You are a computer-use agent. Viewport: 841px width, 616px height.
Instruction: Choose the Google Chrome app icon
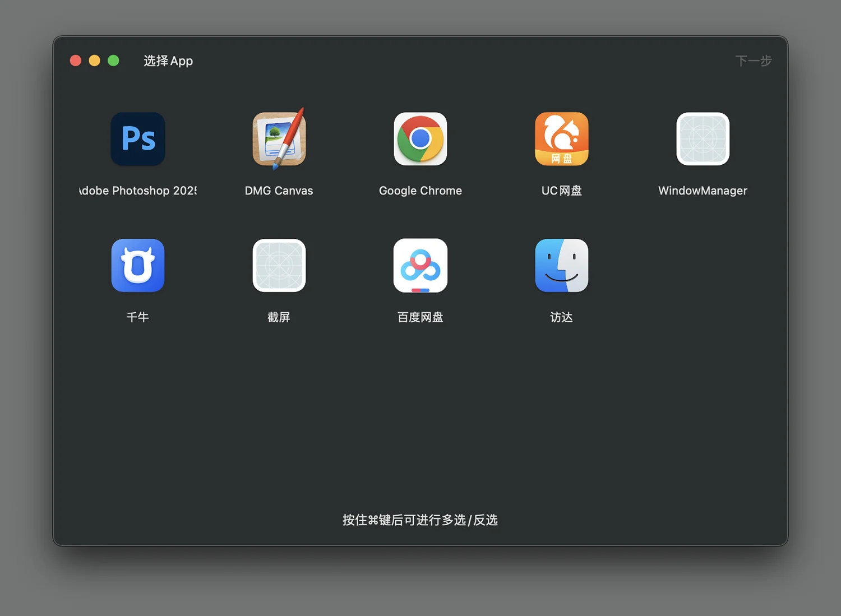coord(420,139)
